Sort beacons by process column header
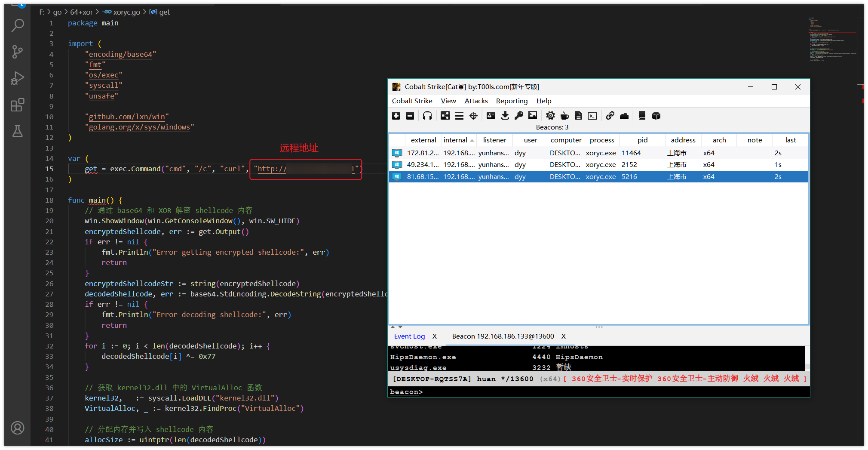868x450 pixels. [602, 140]
